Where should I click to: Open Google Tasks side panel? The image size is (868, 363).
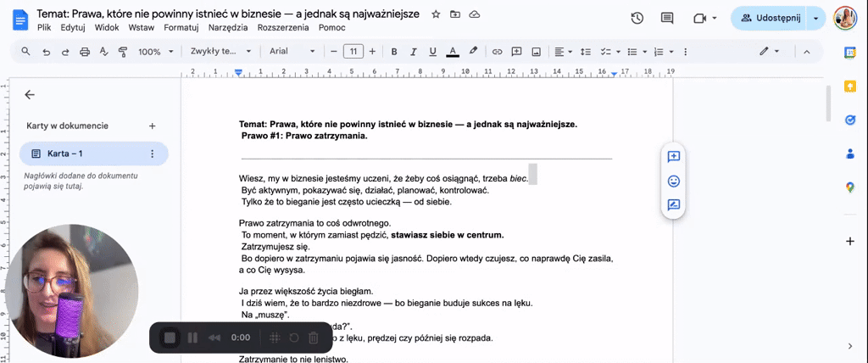[x=850, y=120]
